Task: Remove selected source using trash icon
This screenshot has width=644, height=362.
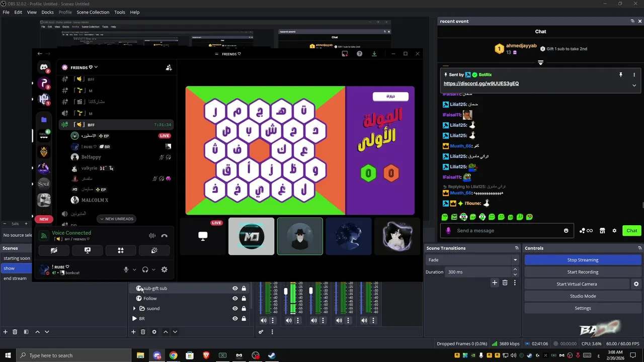Action: [143, 332]
